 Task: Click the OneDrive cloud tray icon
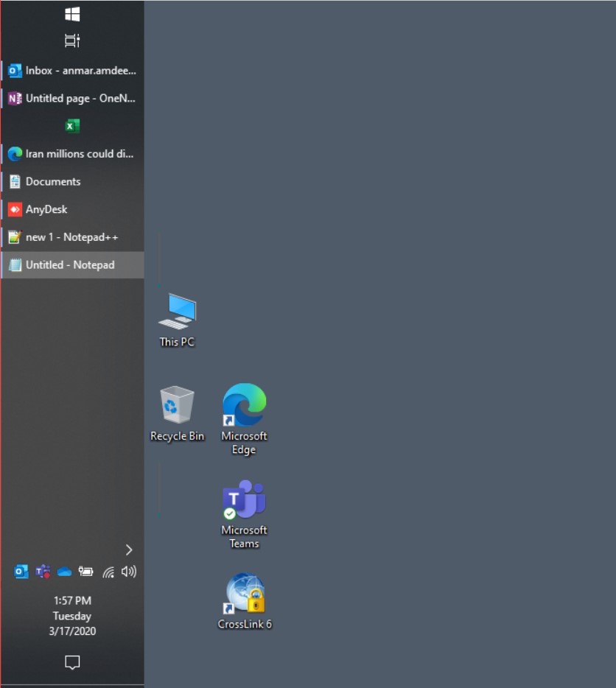click(x=64, y=572)
